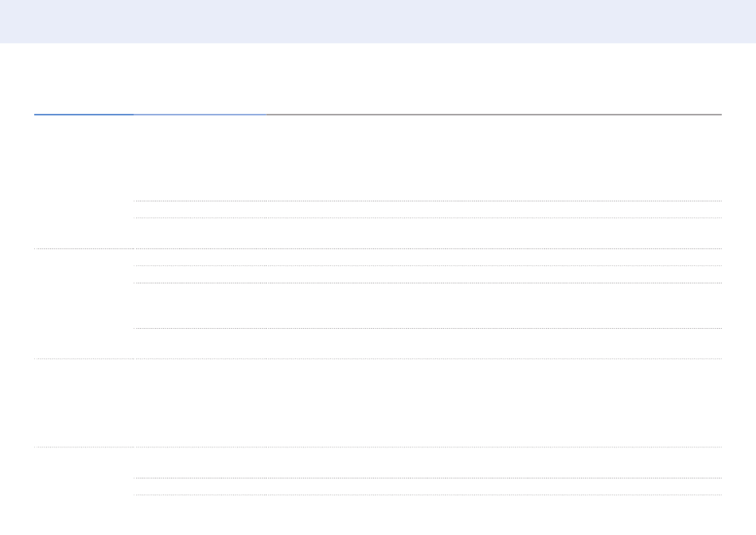Select the narrow second sub-row of the second section

pos(428,274)
